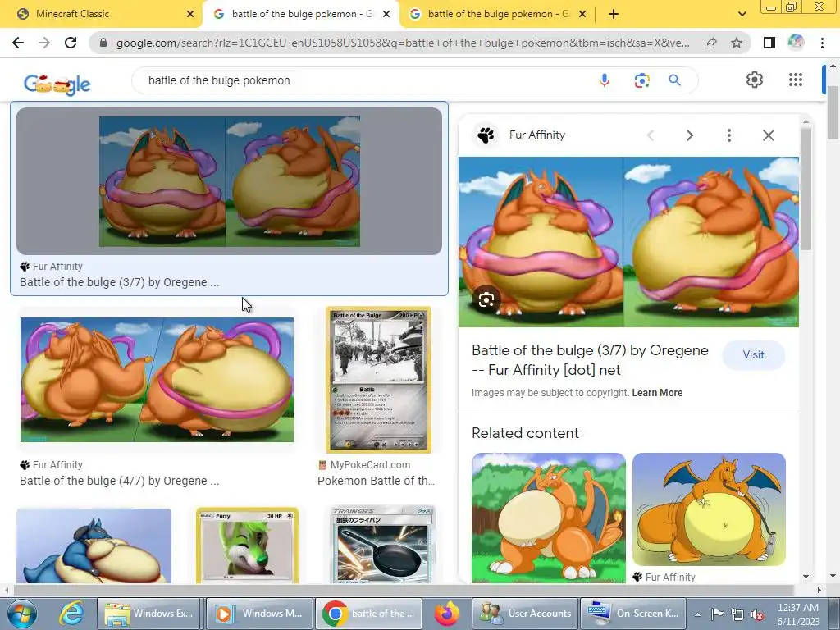Open the large preview image

coord(628,242)
